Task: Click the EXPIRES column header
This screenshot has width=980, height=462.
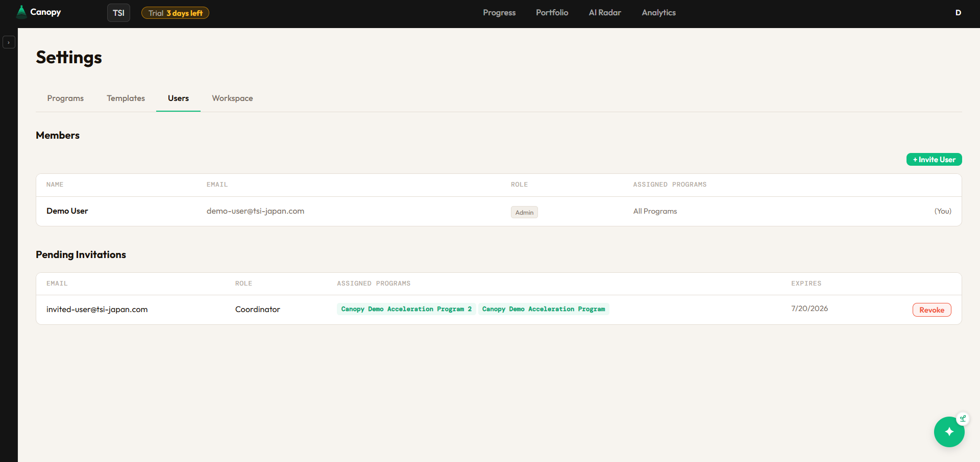Action: pyautogui.click(x=806, y=284)
